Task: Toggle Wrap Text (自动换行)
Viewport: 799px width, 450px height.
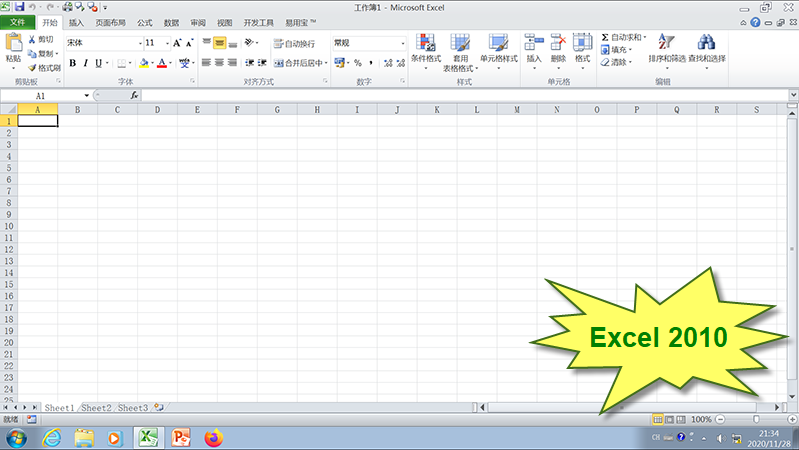Action: click(x=295, y=43)
